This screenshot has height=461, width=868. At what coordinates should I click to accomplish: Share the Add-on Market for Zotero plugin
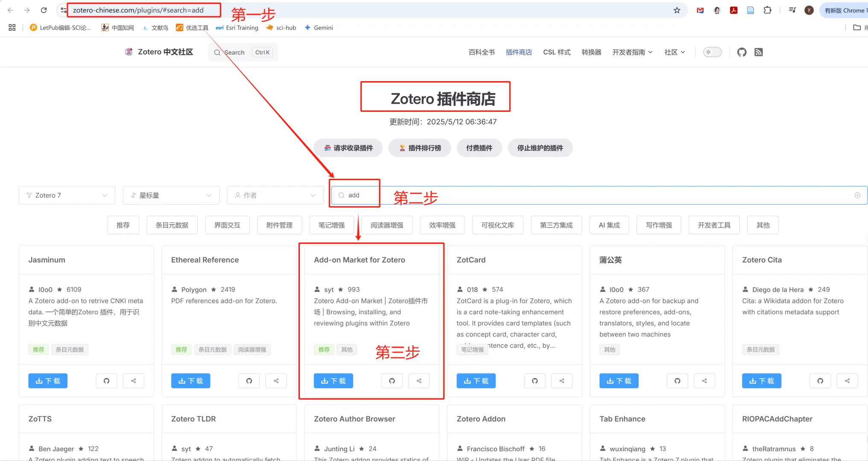pos(419,381)
